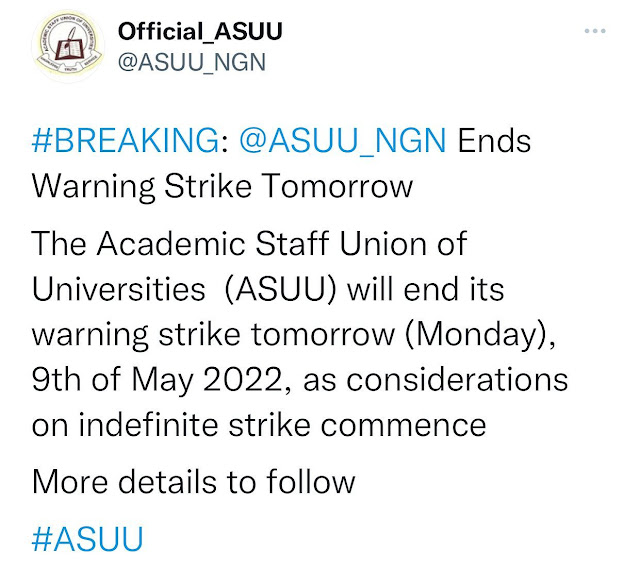
Task: Open the #ASUU hashtag at bottom
Action: (87, 539)
